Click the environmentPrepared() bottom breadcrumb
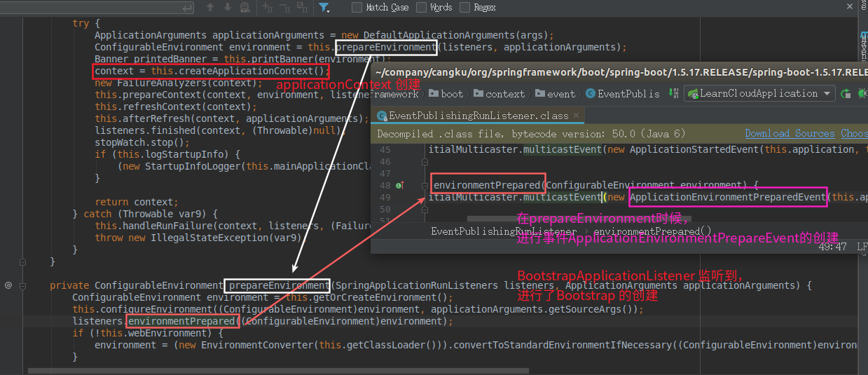 coord(652,231)
